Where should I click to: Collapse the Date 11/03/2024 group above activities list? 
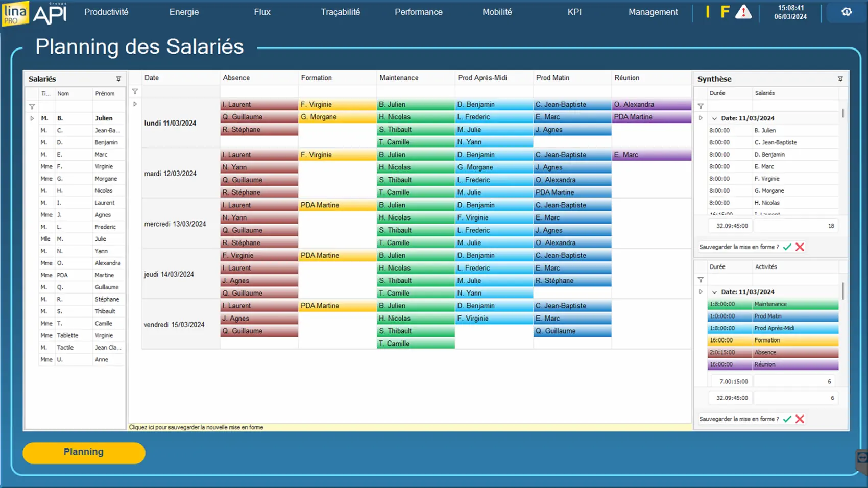(x=714, y=292)
